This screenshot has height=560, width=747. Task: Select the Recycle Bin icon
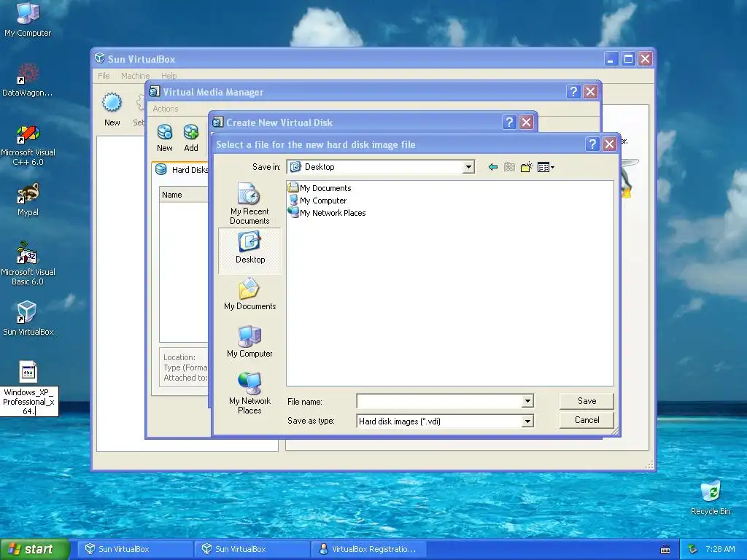[x=711, y=498]
